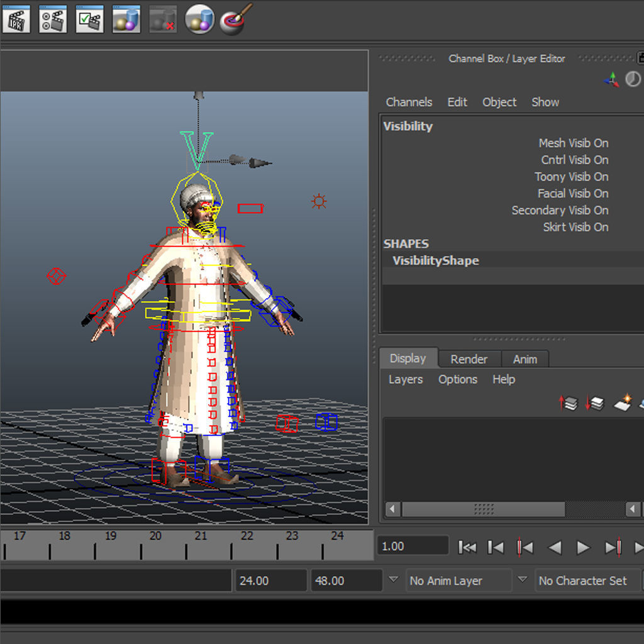Play forwards button
The width and height of the screenshot is (644, 644).
click(x=583, y=547)
